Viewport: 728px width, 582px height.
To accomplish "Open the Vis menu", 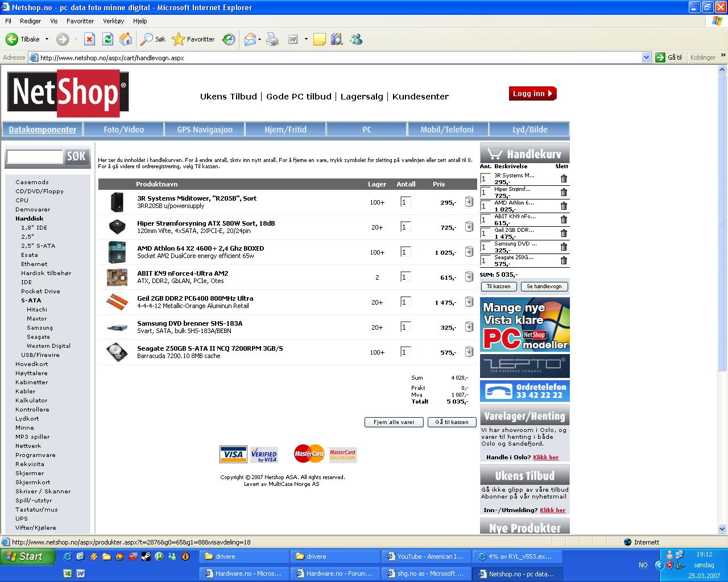I will (54, 21).
